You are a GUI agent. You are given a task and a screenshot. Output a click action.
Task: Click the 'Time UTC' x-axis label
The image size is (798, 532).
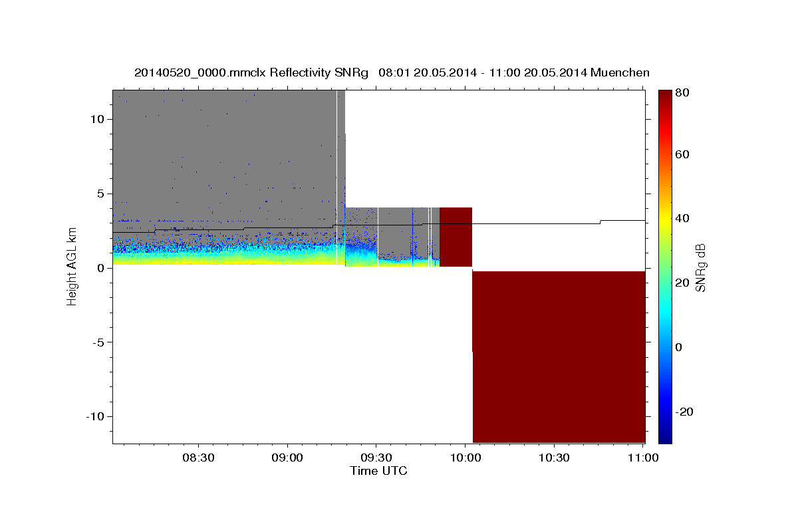point(378,471)
